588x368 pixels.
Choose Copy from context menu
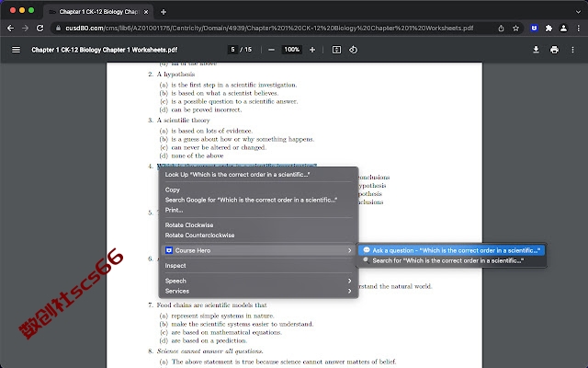173,190
